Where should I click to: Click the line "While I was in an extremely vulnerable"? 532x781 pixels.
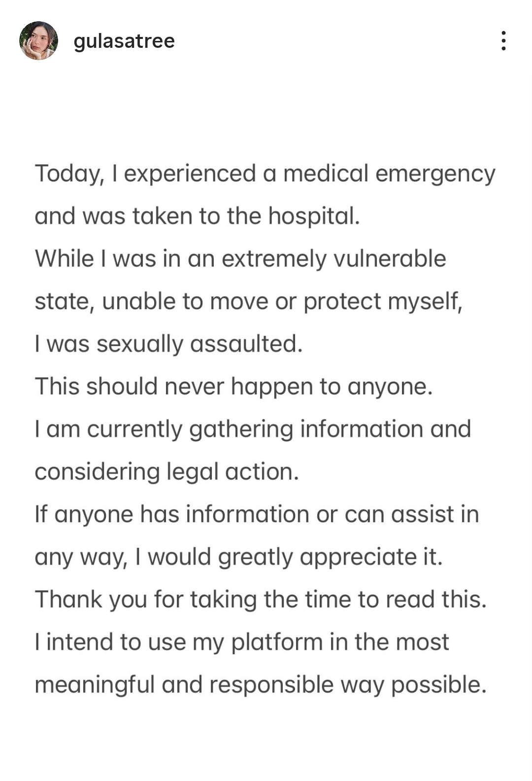tap(240, 259)
